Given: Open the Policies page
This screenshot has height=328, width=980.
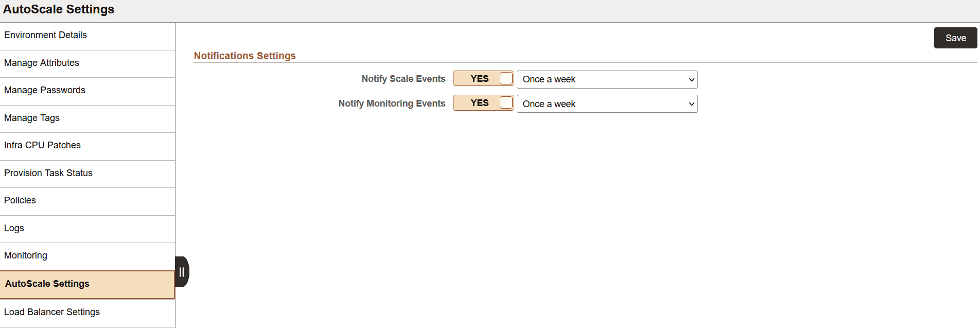Looking at the screenshot, I should click(20, 200).
